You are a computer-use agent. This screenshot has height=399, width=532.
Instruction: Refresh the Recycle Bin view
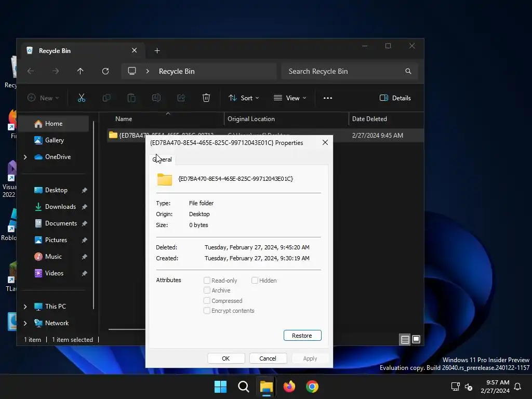(105, 71)
